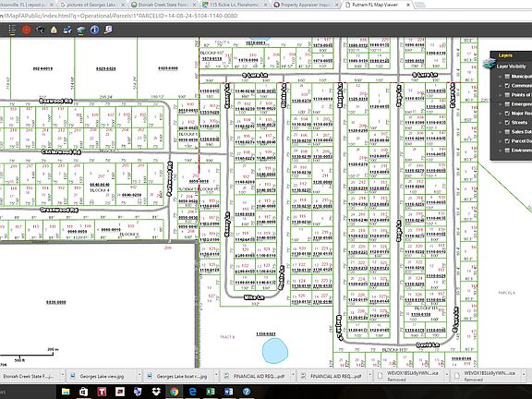532x399 pixels.
Task: Toggle the Municipal layer checkbox
Action: [x=508, y=77]
